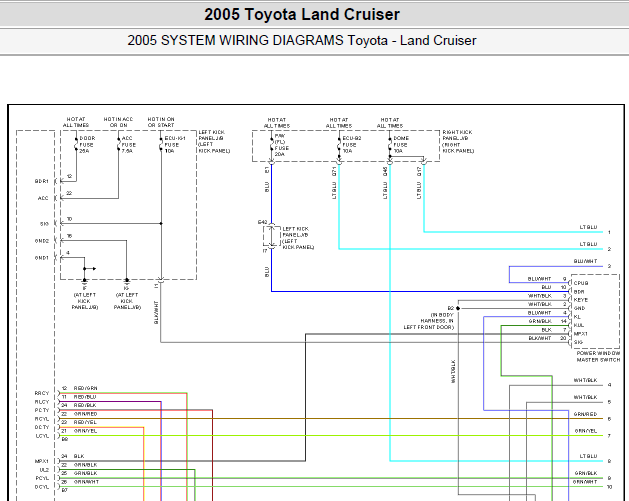Click the vertical WHT/BLK wire label

[453, 371]
